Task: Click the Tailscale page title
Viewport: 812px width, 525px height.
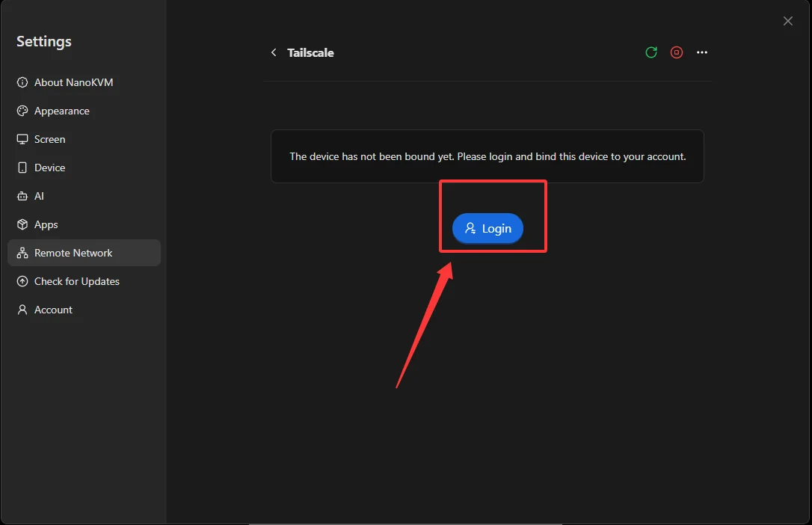Action: point(310,53)
